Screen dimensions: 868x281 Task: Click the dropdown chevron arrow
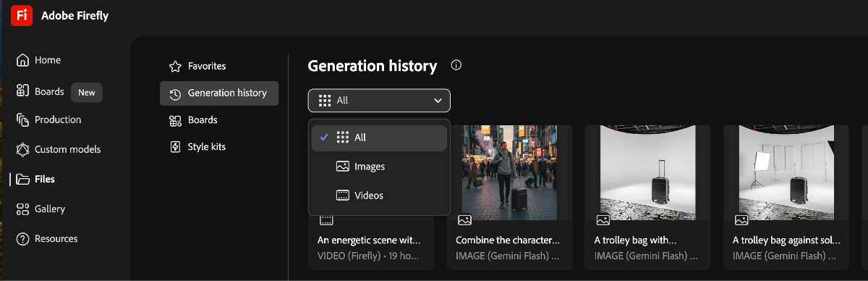click(438, 100)
